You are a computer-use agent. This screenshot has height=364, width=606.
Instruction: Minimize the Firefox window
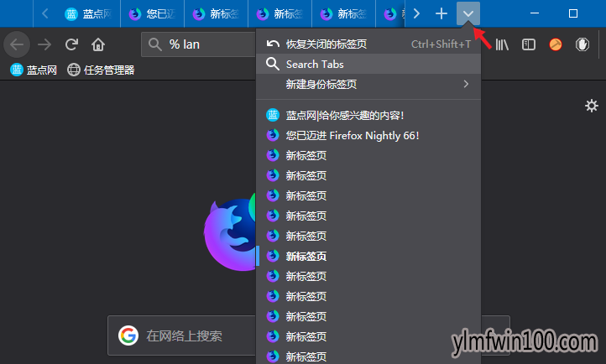point(535,14)
